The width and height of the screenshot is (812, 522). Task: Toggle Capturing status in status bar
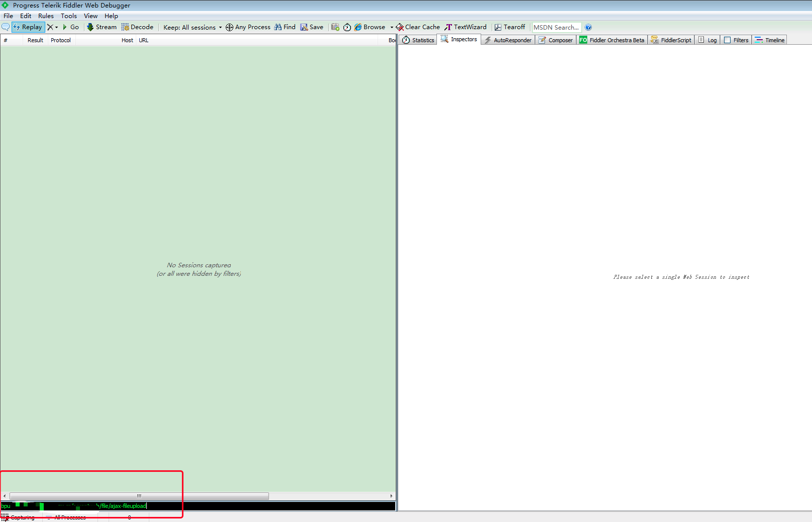tap(19, 517)
